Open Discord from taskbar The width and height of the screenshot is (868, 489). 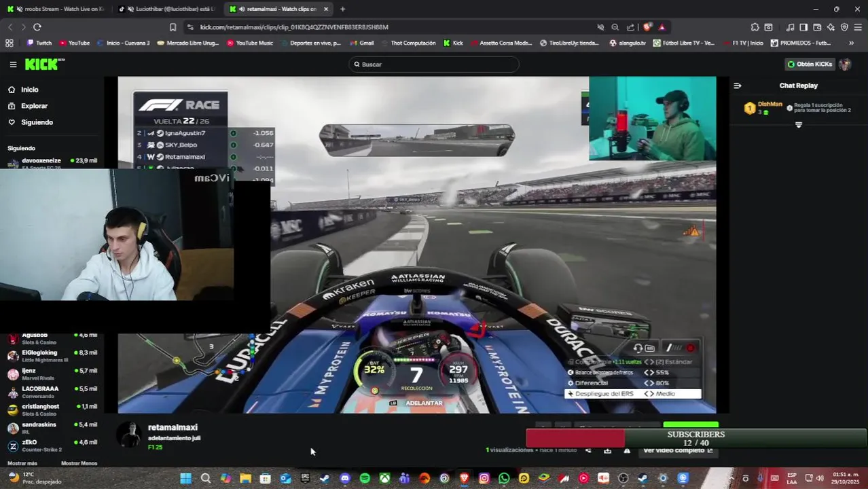point(344,478)
